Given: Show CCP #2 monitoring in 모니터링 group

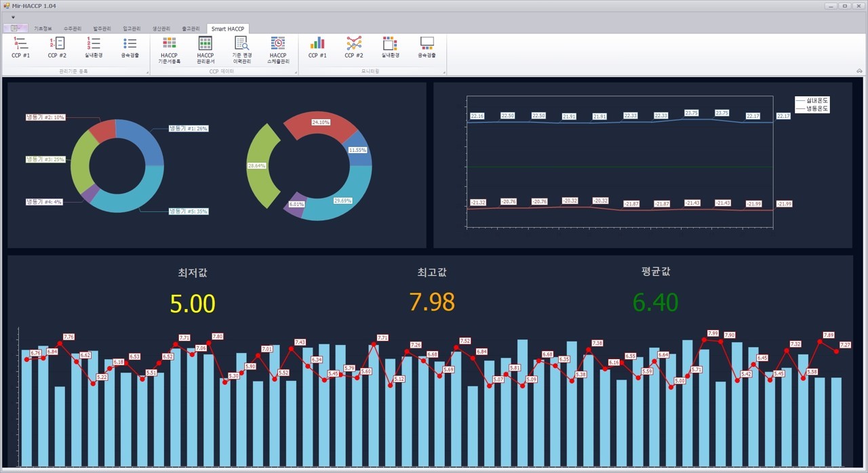Looking at the screenshot, I should coord(354,47).
